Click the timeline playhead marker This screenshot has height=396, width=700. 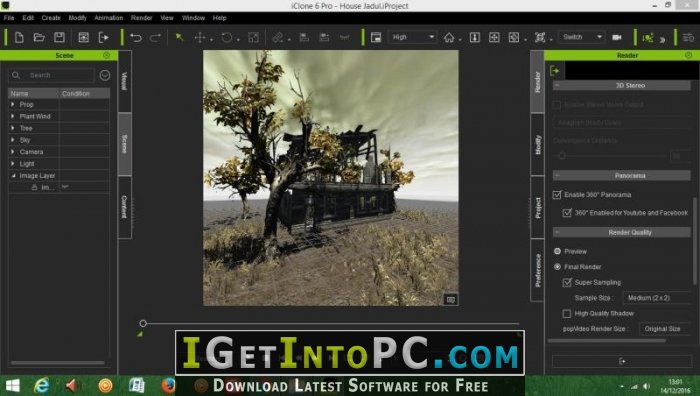(143, 323)
